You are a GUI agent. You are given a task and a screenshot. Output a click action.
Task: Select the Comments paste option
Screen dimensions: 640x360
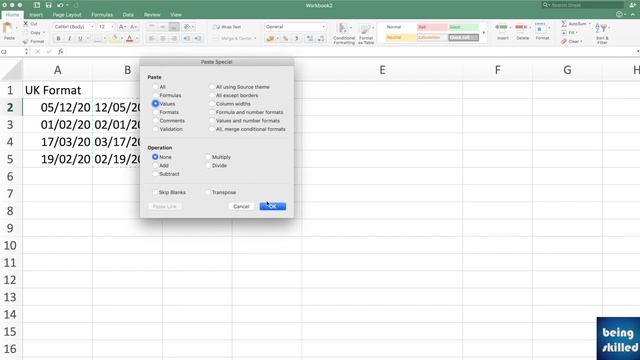pyautogui.click(x=155, y=121)
